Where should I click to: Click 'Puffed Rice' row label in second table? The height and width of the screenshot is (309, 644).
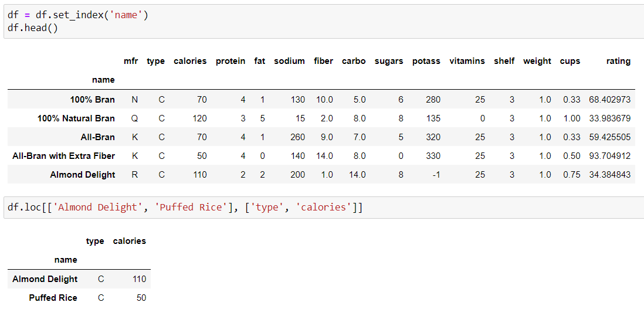53,298
